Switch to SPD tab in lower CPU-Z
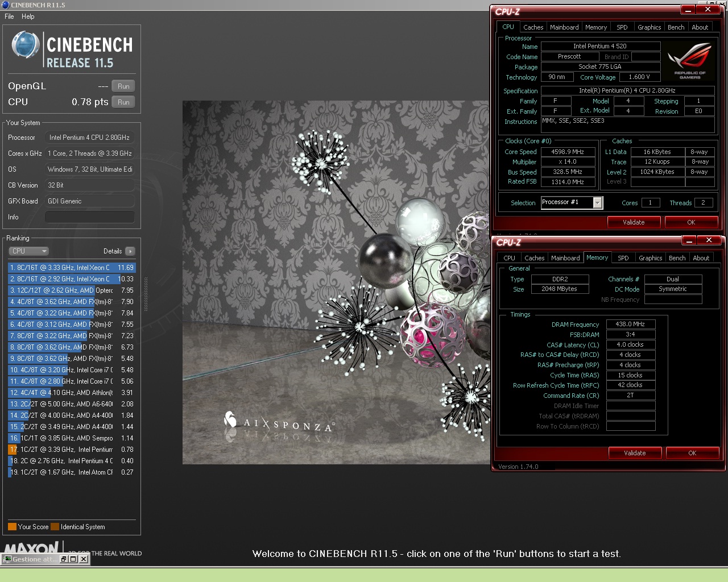 (x=623, y=258)
